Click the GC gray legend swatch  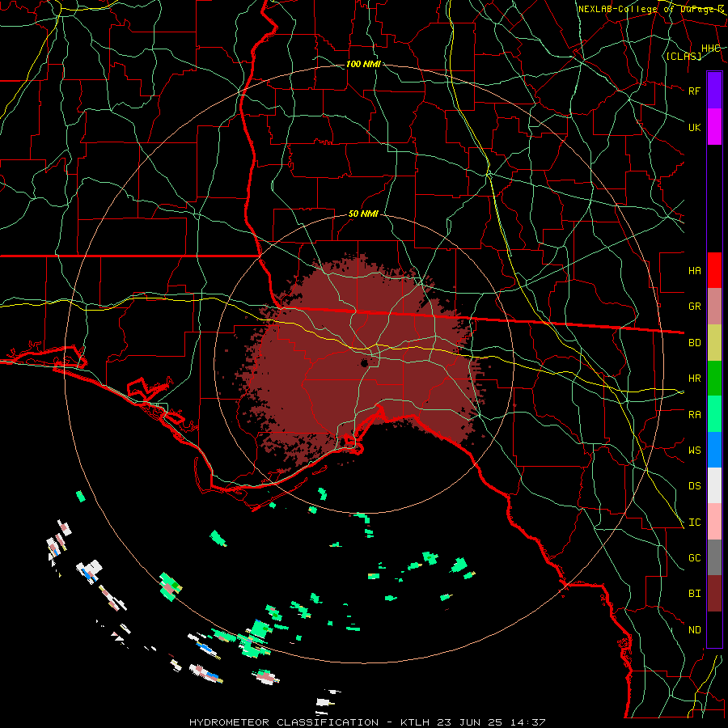point(714,557)
